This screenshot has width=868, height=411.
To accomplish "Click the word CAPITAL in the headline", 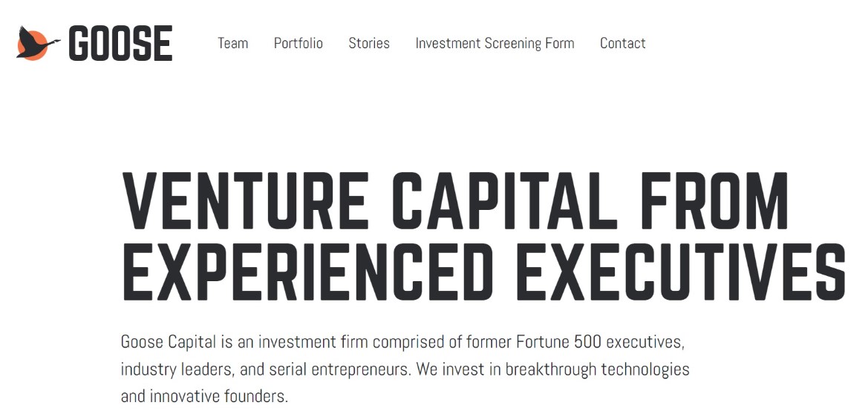I will point(504,201).
